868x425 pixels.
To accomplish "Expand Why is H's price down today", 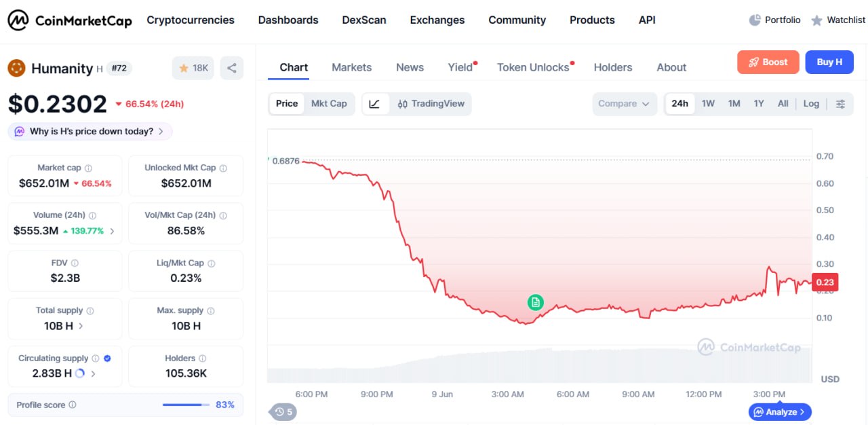I will pyautogui.click(x=90, y=132).
